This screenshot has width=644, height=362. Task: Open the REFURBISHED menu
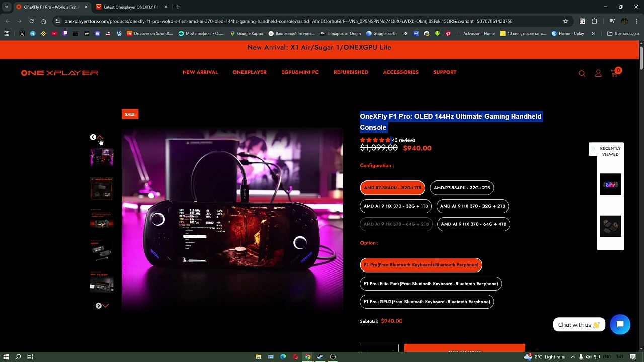pyautogui.click(x=351, y=72)
